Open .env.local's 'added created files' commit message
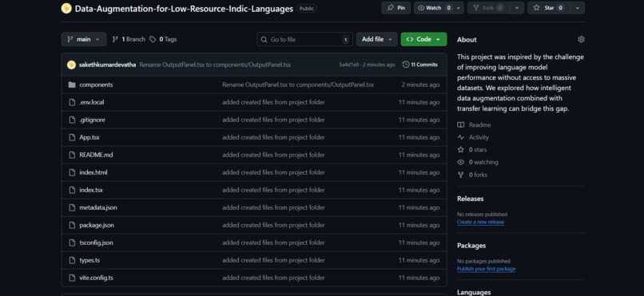This screenshot has width=644, height=296. click(x=273, y=102)
